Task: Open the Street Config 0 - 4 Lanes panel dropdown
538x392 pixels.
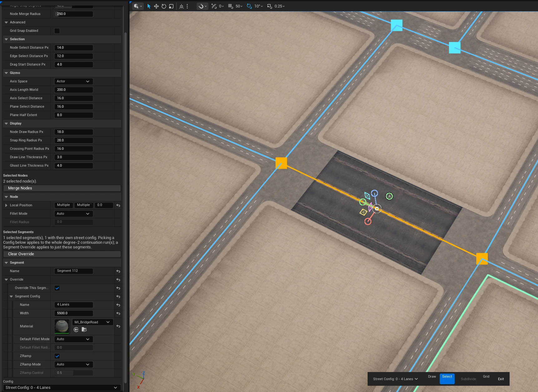Action: click(x=62, y=388)
